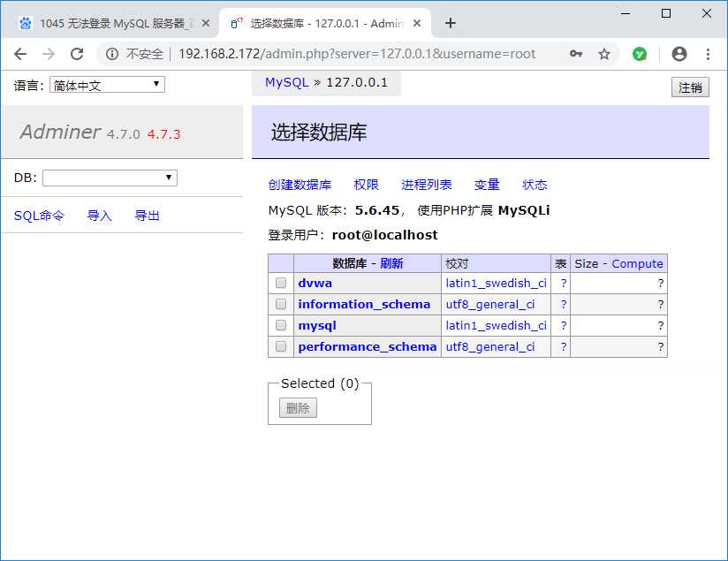Go back with the browser back arrow
This screenshot has height=561, width=728.
pos(20,55)
